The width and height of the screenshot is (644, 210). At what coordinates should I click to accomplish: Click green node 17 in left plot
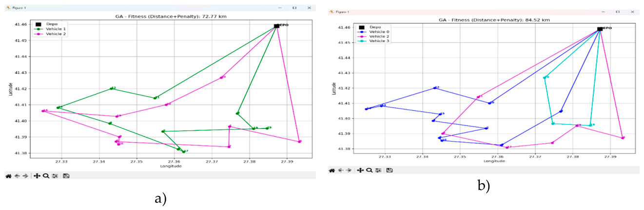(x=183, y=151)
